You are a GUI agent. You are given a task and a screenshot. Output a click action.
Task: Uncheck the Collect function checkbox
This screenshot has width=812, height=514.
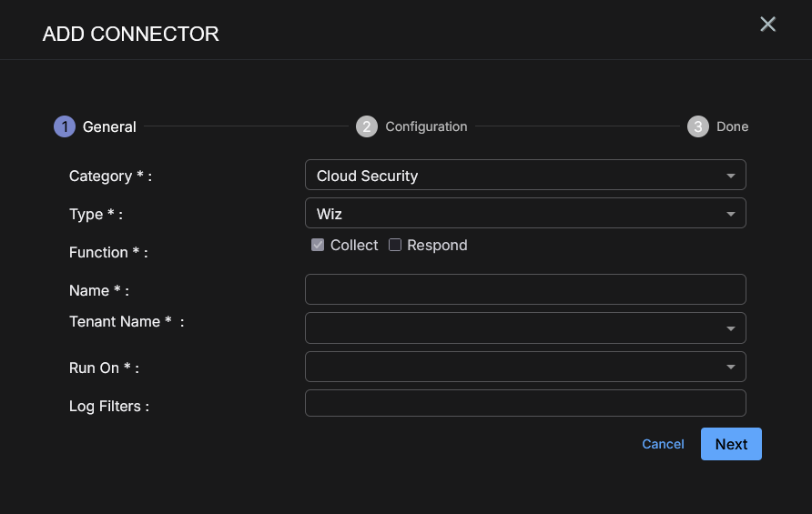(x=318, y=245)
